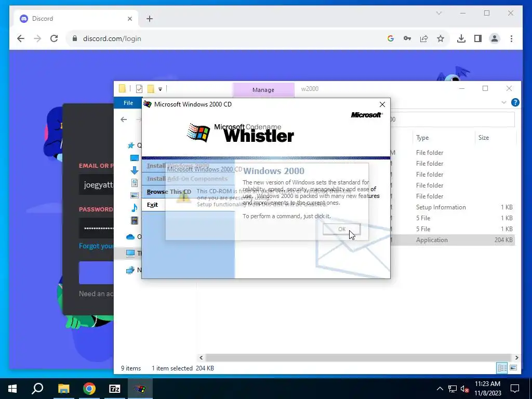Open taskbar search magnifier
Viewport: 532px width, 399px height.
[x=37, y=389]
